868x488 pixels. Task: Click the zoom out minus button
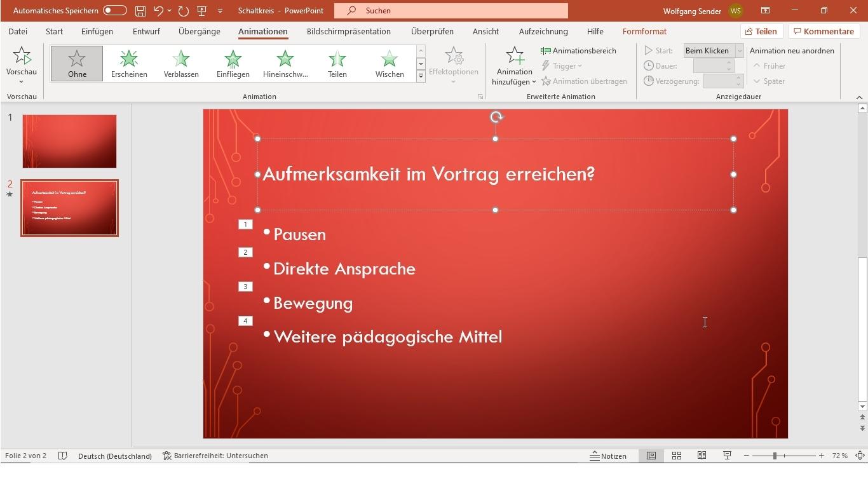point(747,456)
